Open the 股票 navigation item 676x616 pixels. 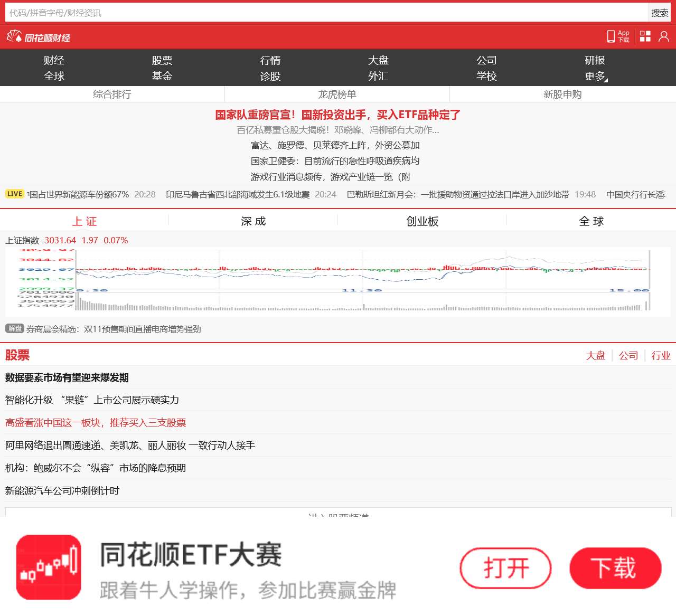[x=162, y=60]
